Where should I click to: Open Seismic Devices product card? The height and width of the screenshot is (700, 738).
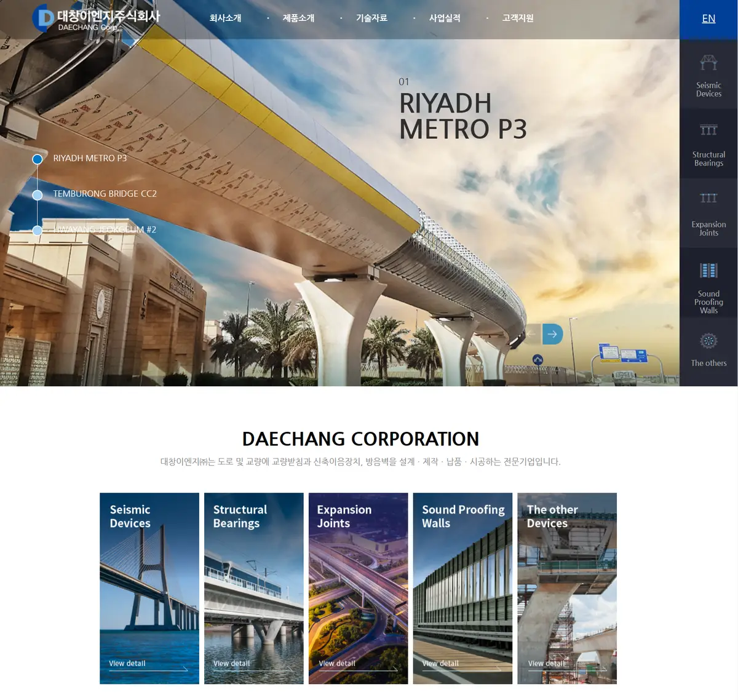click(x=149, y=588)
